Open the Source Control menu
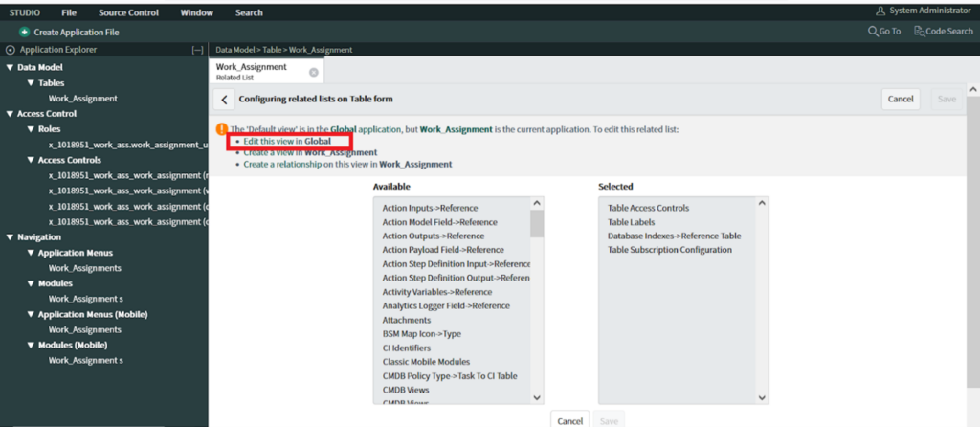Image resolution: width=980 pixels, height=427 pixels. coord(128,12)
